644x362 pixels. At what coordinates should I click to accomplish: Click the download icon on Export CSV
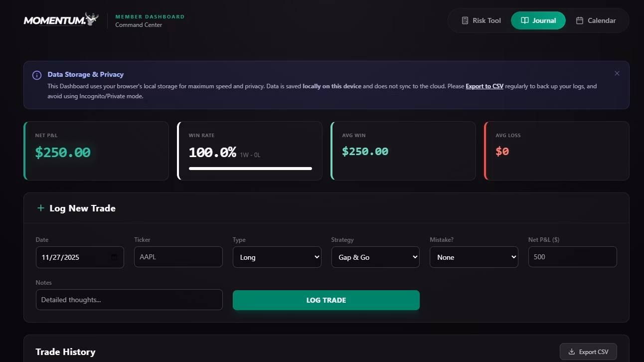coord(572,352)
